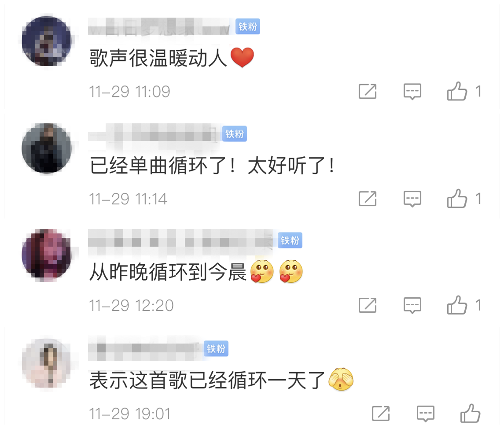Open avatar of the 11:14 commenter
The height and width of the screenshot is (429, 504).
[x=47, y=148]
